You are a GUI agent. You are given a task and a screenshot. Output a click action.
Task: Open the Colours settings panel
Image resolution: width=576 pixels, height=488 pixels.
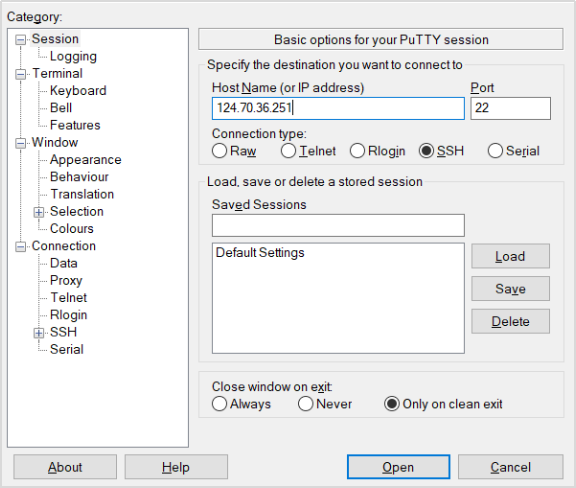[72, 229]
